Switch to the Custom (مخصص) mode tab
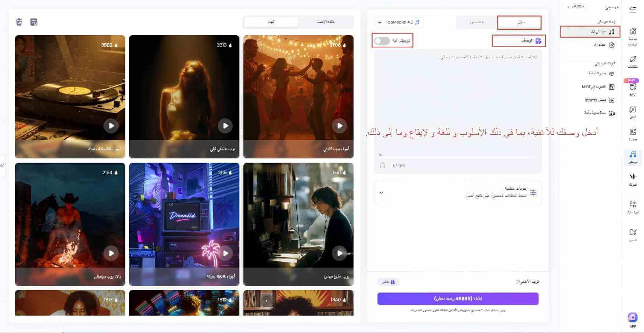This screenshot has width=644, height=333. pos(476,22)
